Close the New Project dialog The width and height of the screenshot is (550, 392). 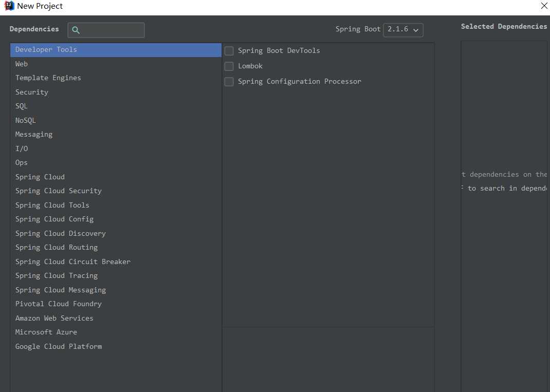(x=544, y=6)
